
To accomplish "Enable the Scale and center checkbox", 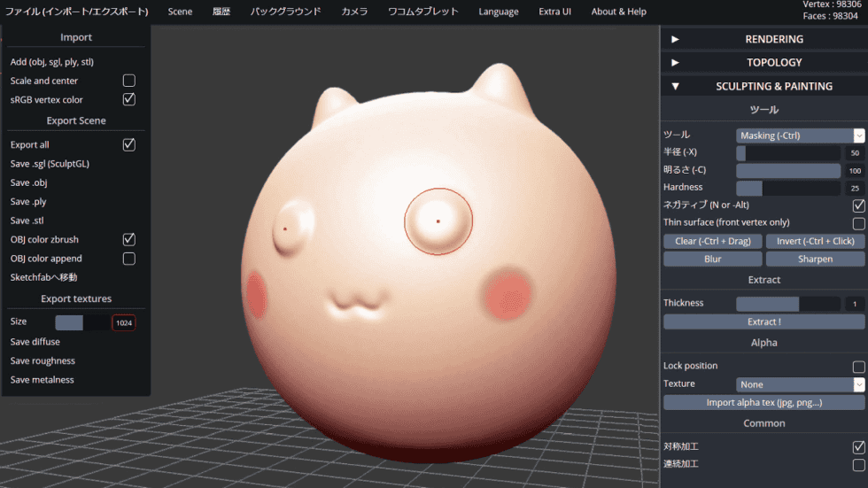I will pos(129,81).
